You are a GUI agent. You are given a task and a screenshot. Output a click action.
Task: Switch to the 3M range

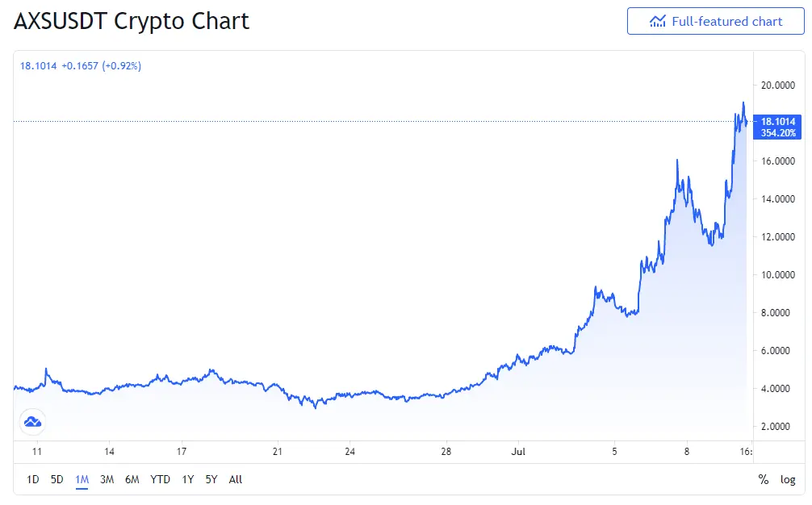[107, 480]
